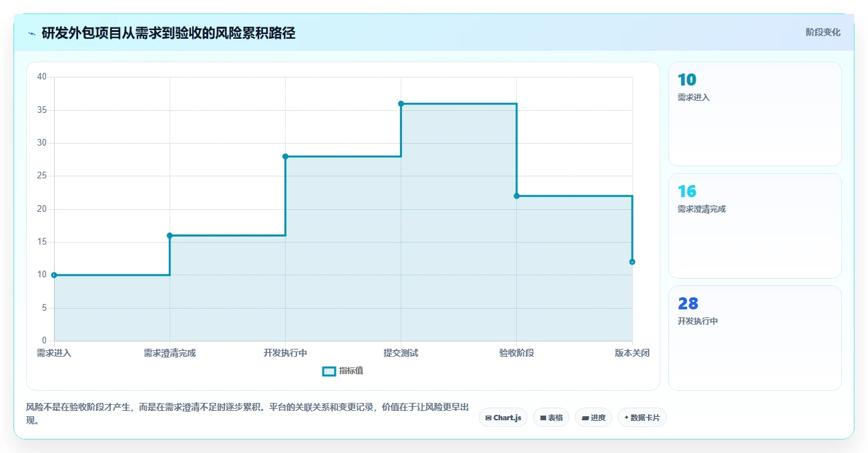Click the paragraph starting 风险不是在验收阶段才产生
The height and width of the screenshot is (453, 868).
pyautogui.click(x=247, y=414)
